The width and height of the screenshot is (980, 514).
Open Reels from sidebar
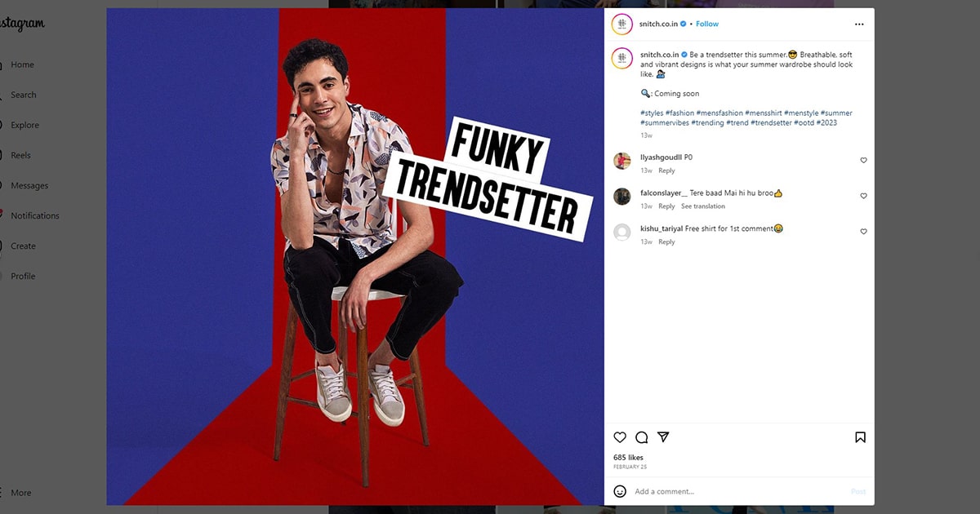20,155
